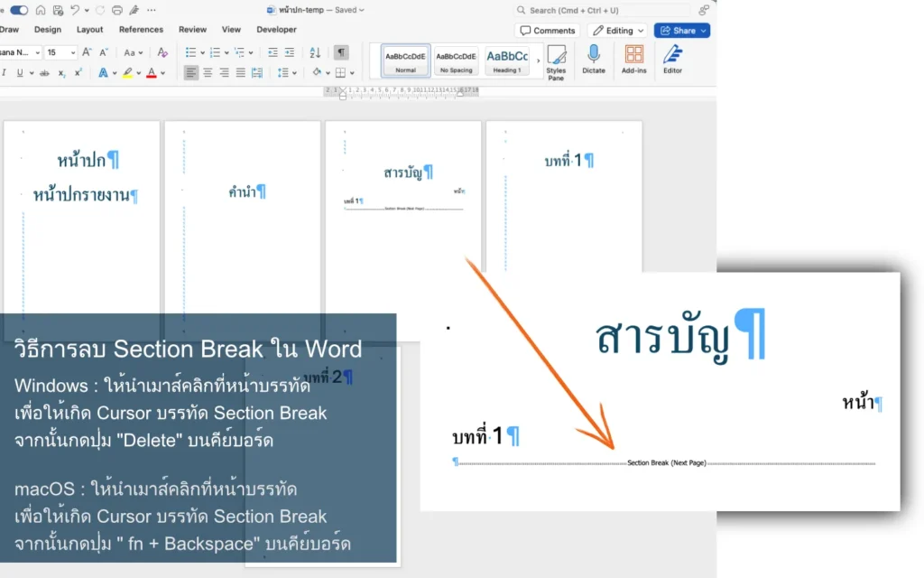Open the Styles Pane
Image resolution: width=924 pixels, height=578 pixels.
click(x=556, y=61)
